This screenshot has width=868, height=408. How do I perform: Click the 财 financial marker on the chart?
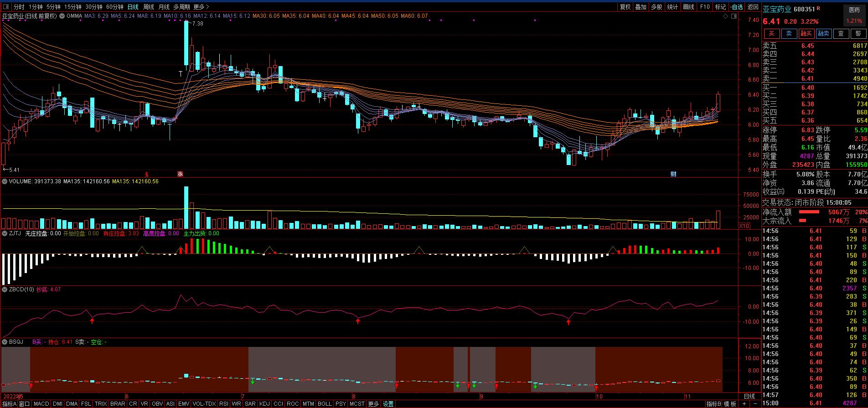click(673, 174)
